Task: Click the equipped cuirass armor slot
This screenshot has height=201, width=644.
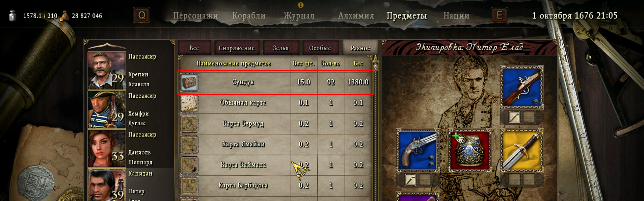Action: [469, 150]
